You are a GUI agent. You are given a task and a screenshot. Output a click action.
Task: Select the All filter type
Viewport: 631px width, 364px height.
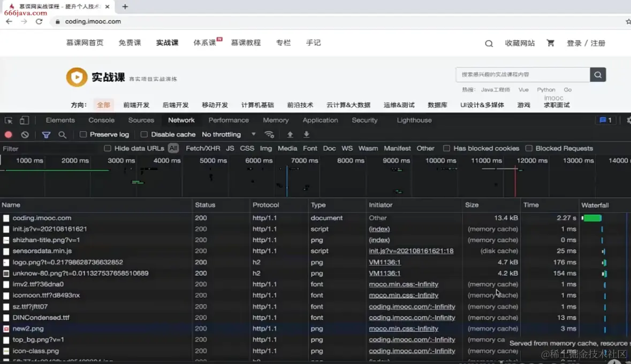(x=173, y=148)
